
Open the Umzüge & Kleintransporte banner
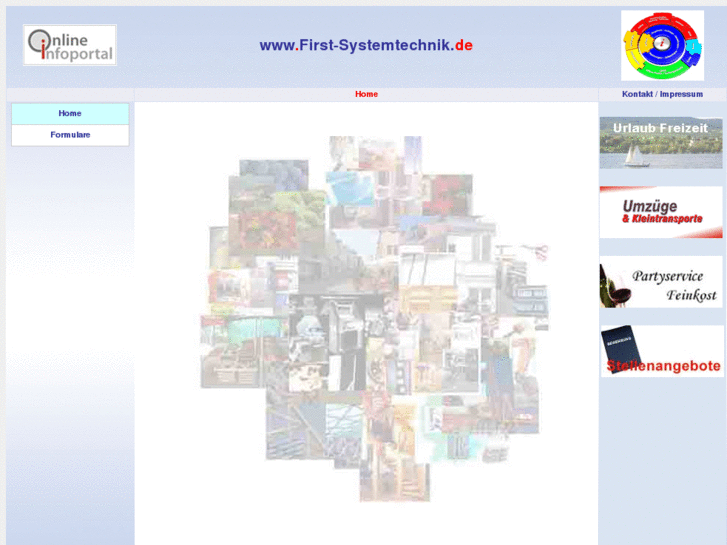pos(661,212)
